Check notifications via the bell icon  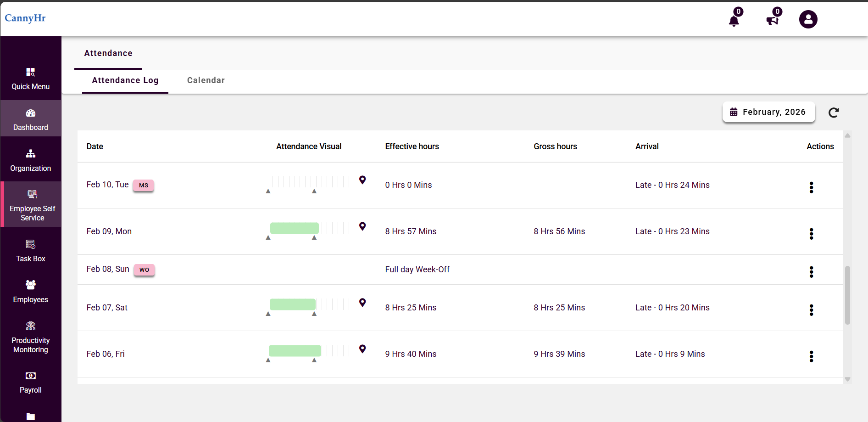734,20
